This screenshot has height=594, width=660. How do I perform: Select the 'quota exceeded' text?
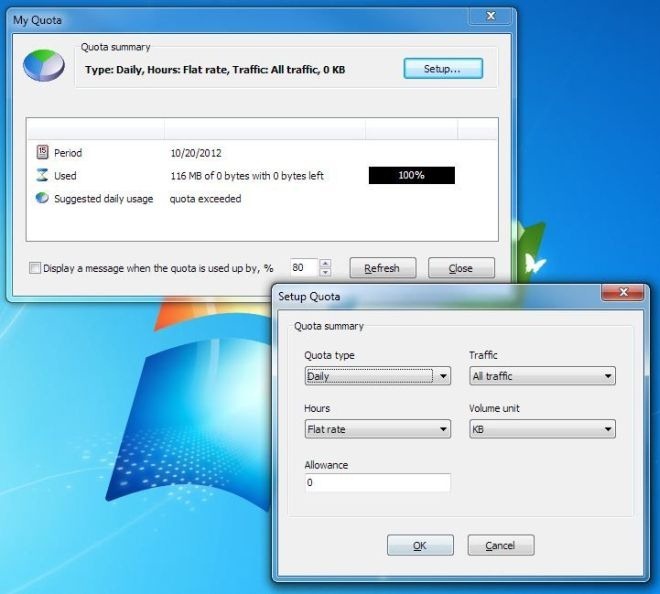tap(205, 199)
